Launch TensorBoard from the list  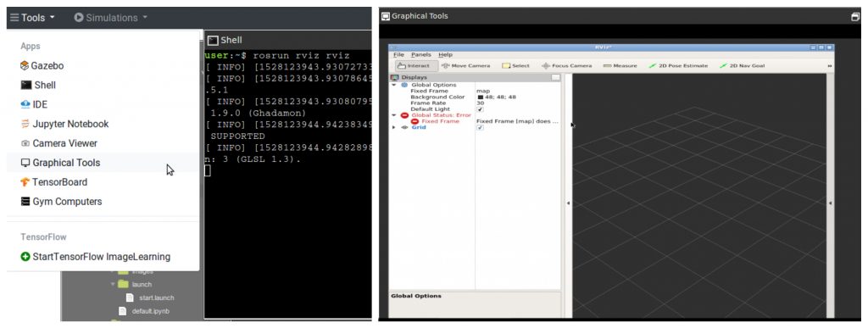pyautogui.click(x=53, y=182)
